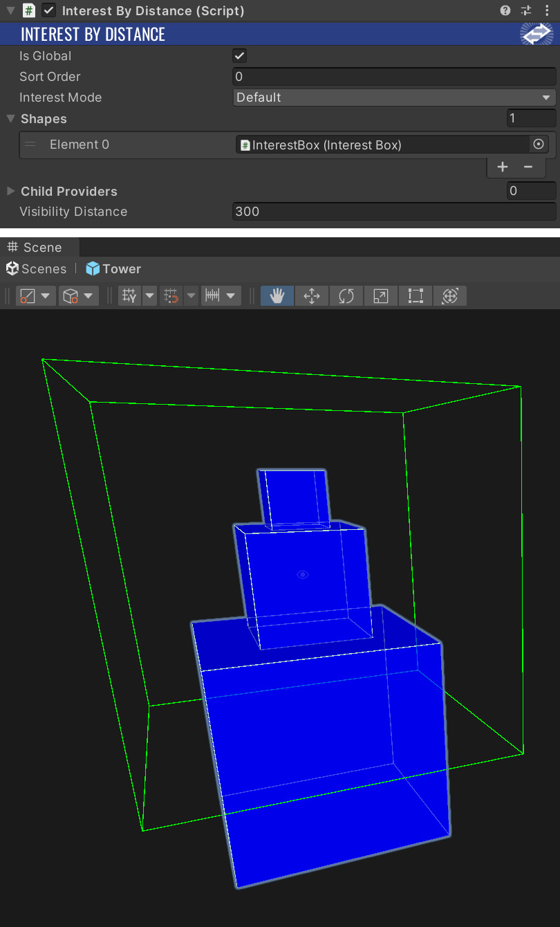
Task: Click the Scenes breadcrumb
Action: (x=37, y=269)
